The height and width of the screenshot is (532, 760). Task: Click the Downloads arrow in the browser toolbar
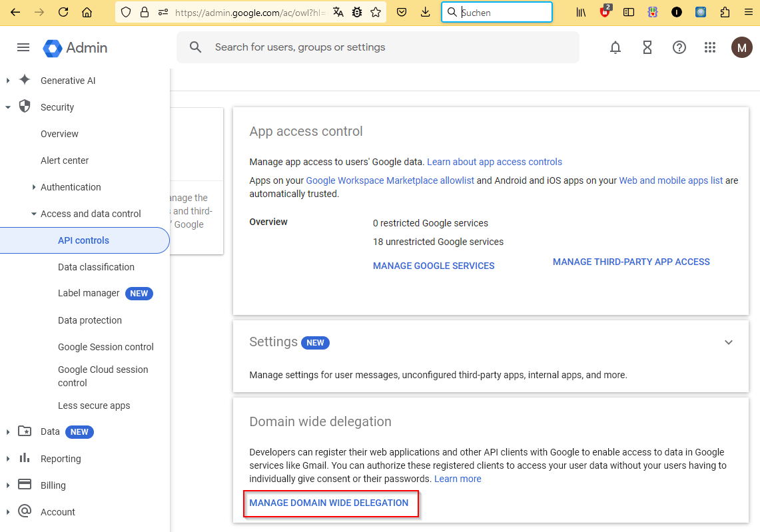[x=425, y=12]
